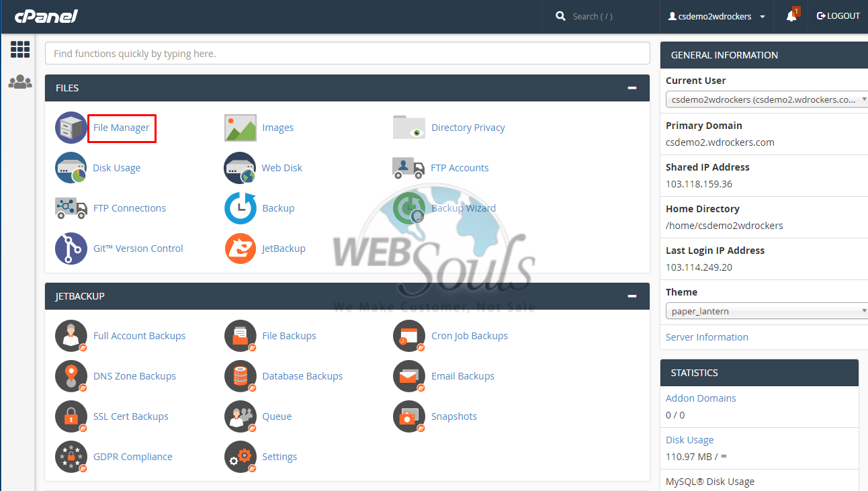This screenshot has height=491, width=868.
Task: Click the Find functions quickly search box
Action: (347, 54)
